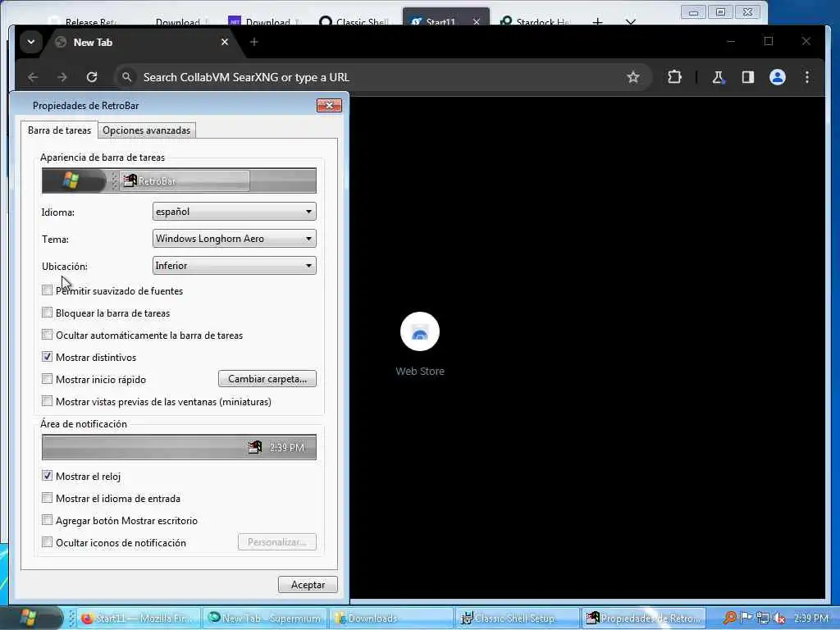The height and width of the screenshot is (630, 840).
Task: Click the Aceptar button
Action: coord(308,584)
